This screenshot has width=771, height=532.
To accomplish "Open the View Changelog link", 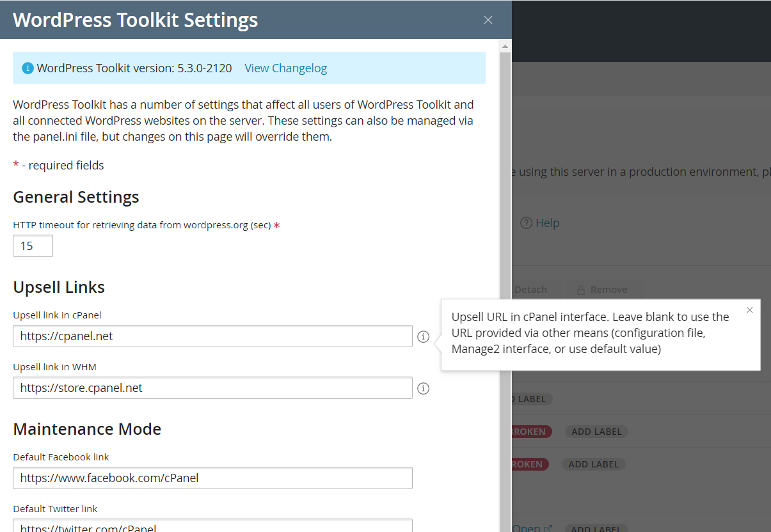I will [x=285, y=68].
